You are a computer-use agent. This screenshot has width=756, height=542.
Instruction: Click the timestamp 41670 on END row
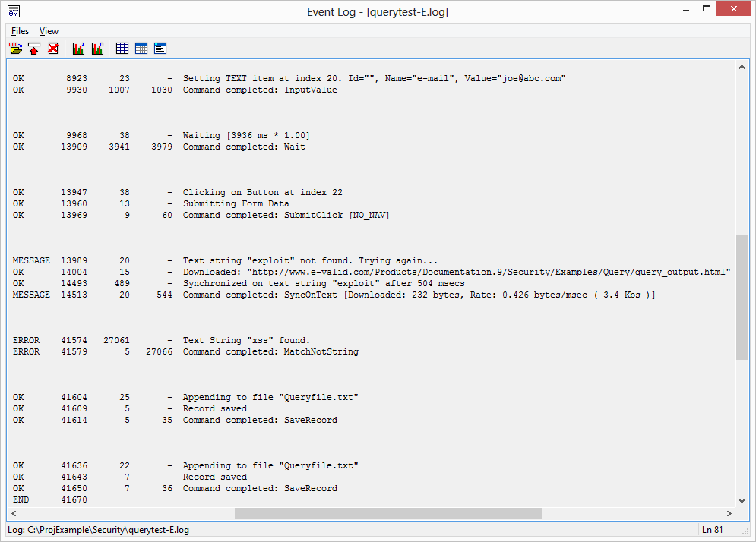click(74, 500)
